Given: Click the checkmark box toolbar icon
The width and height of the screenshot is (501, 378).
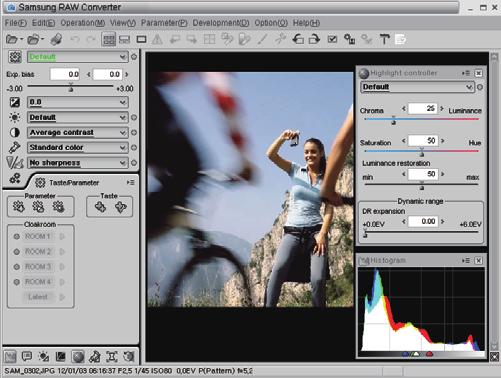Looking at the screenshot, I should tap(332, 39).
